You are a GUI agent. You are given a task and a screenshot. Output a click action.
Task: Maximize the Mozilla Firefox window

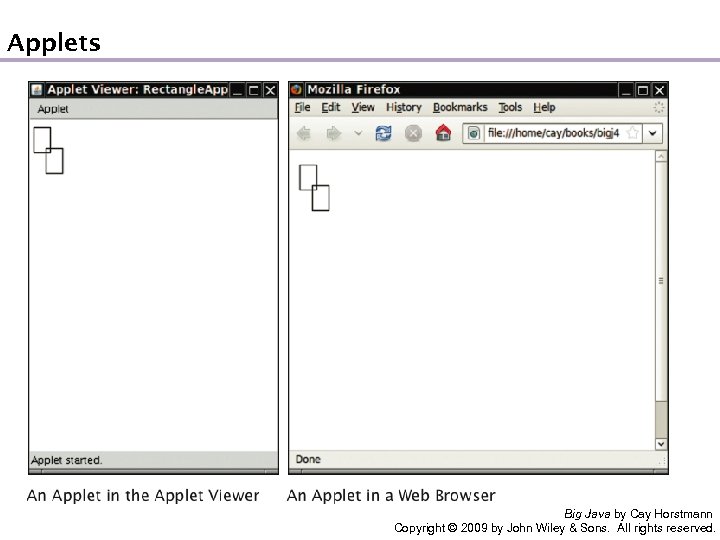(643, 90)
